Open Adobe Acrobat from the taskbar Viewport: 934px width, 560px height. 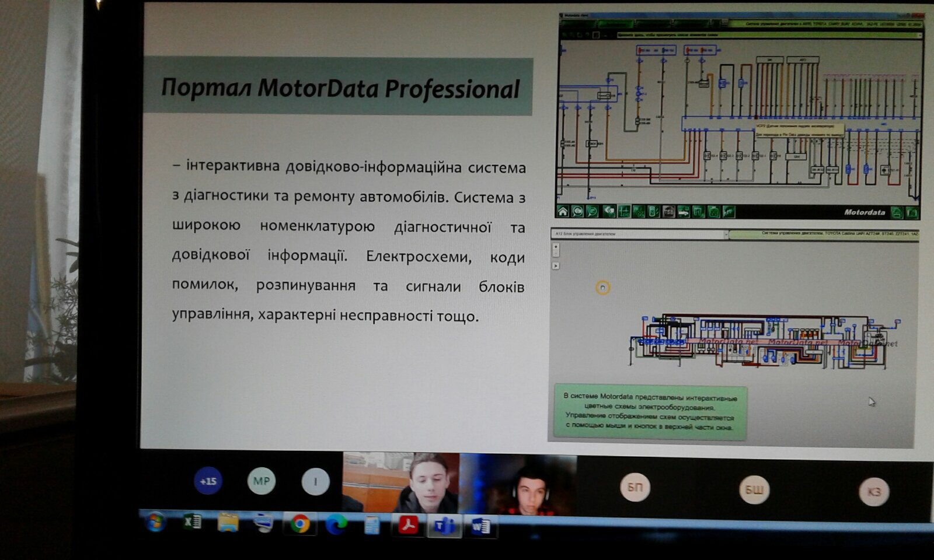pos(408,526)
